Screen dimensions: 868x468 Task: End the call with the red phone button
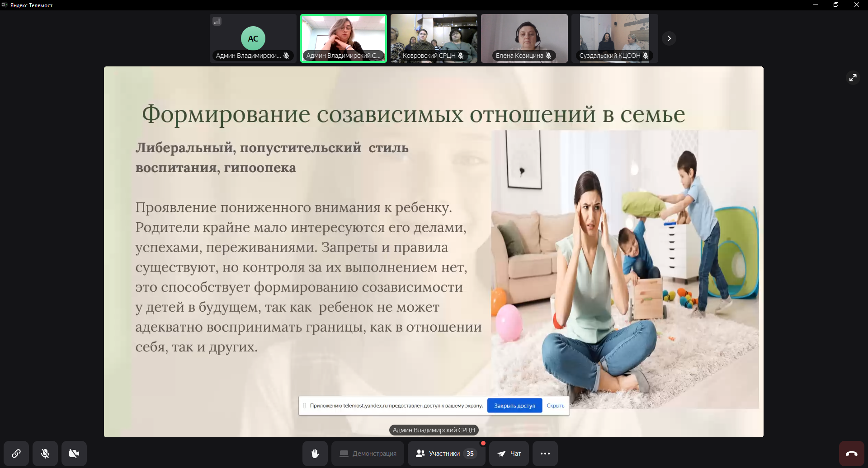tap(852, 453)
